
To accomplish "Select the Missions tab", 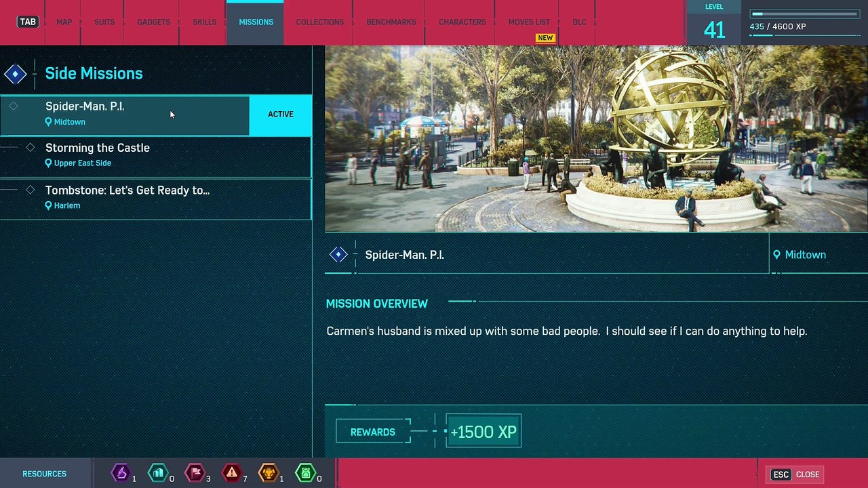I will 256,22.
